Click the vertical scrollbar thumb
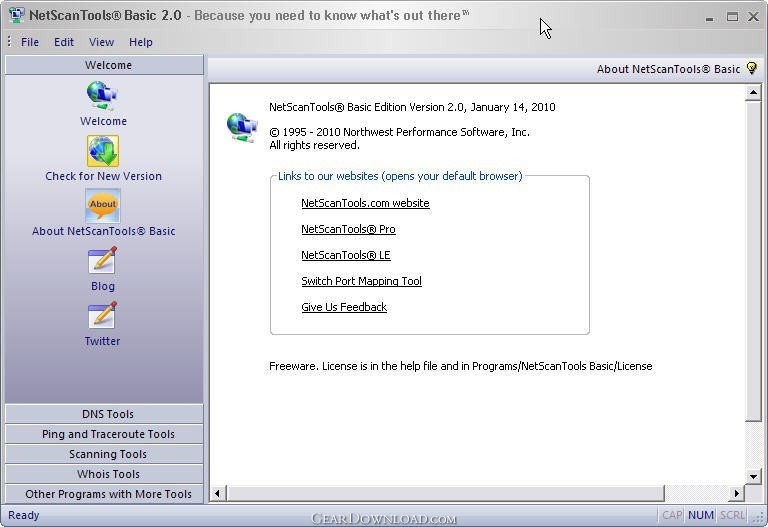Viewport: 768px width, 527px height. point(753,260)
